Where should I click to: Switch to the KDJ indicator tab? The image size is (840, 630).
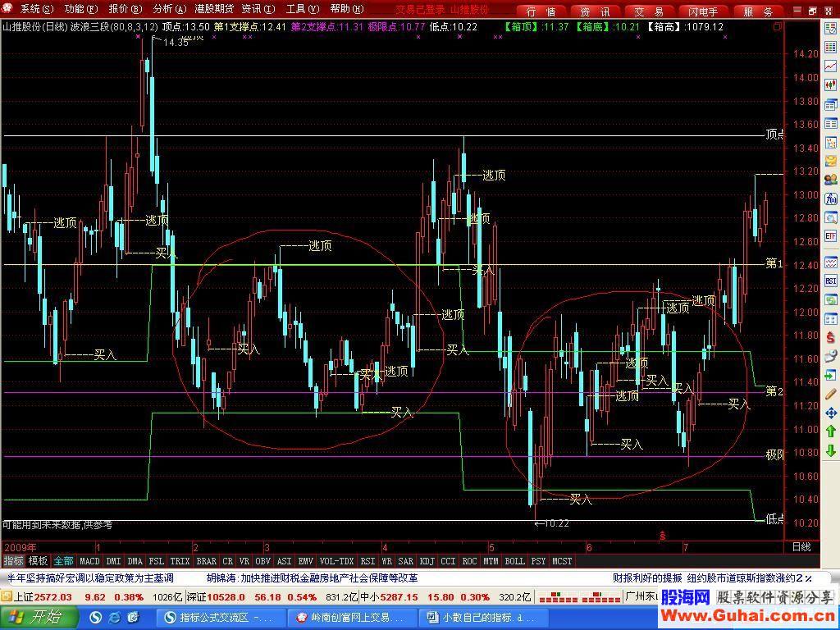427,561
